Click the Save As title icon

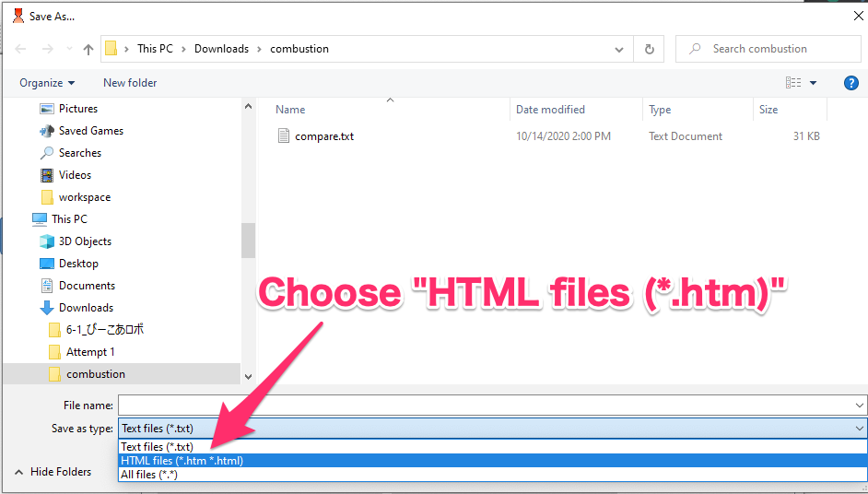(18, 16)
